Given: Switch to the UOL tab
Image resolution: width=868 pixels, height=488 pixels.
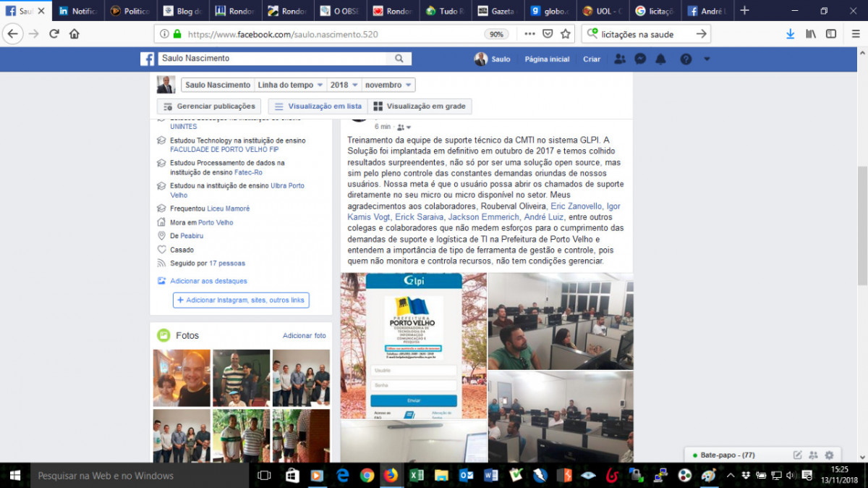Looking at the screenshot, I should [603, 11].
